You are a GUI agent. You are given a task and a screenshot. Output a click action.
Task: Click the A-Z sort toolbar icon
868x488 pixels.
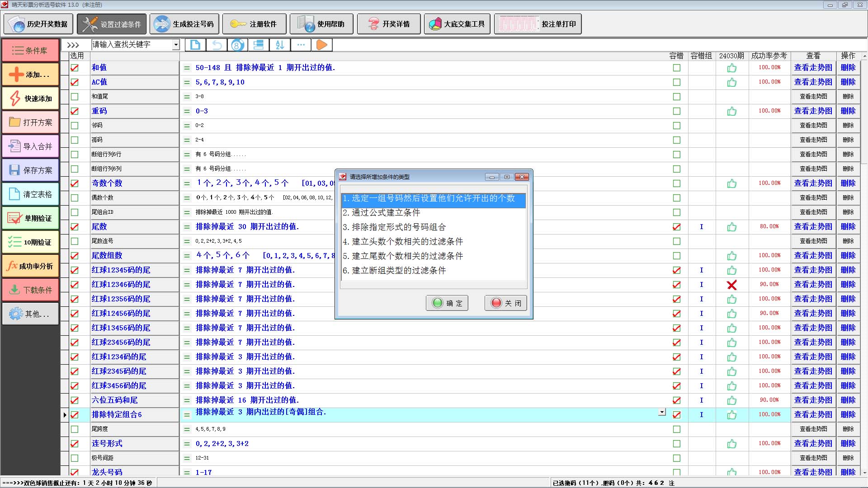280,45
